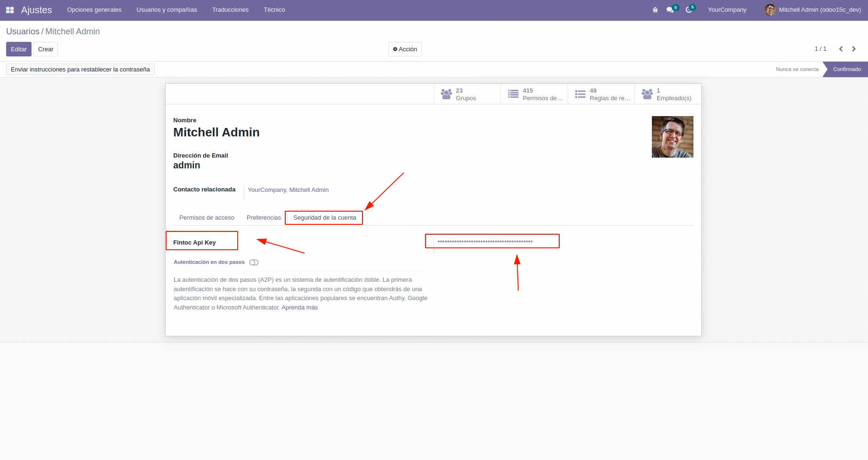
Task: Click the 1 Empleado(s) stat label
Action: click(674, 94)
